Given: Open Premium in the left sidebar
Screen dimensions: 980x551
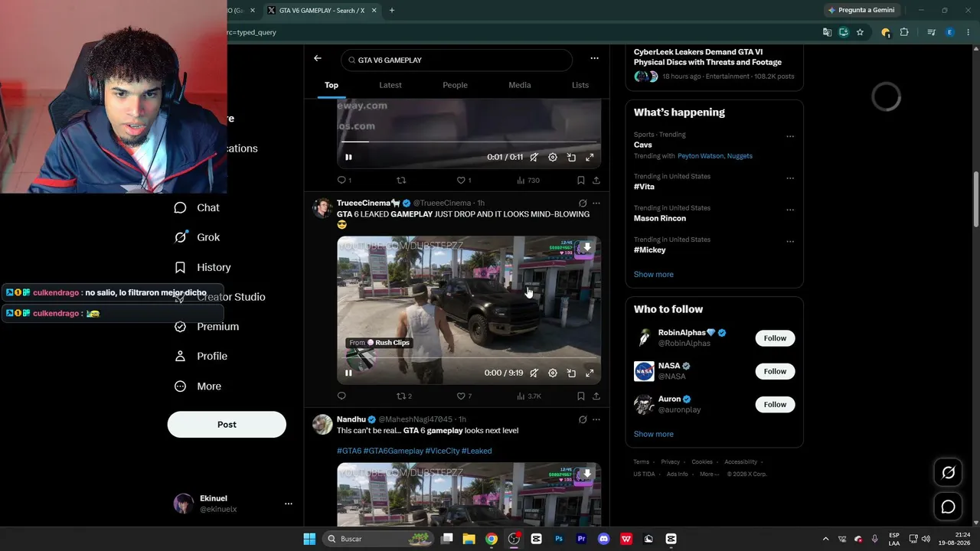Looking at the screenshot, I should [x=207, y=326].
